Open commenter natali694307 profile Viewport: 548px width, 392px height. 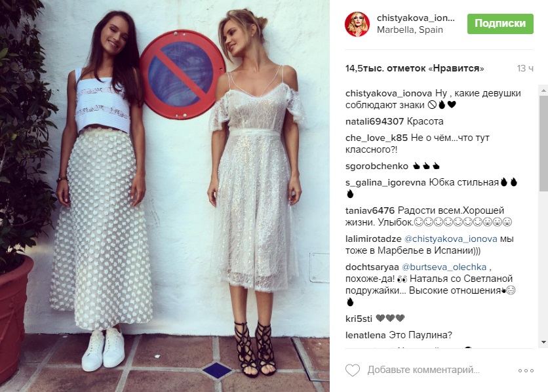tap(375, 121)
